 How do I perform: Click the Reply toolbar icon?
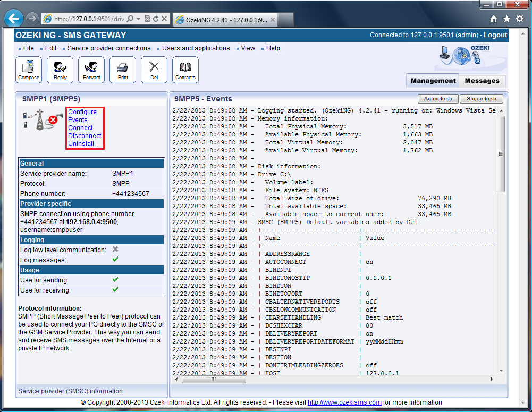tap(60, 70)
